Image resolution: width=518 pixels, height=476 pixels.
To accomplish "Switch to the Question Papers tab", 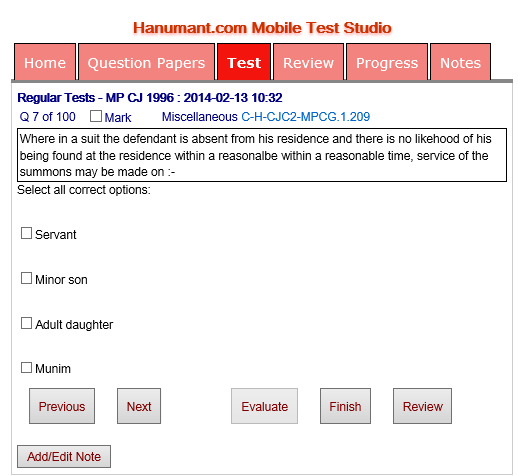I will 146,62.
